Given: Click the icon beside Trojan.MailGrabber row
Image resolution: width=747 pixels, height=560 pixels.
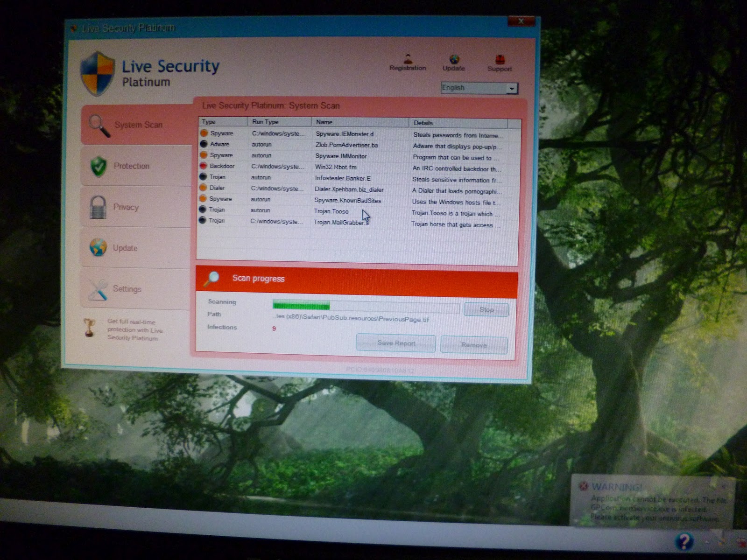Looking at the screenshot, I should coord(202,220).
